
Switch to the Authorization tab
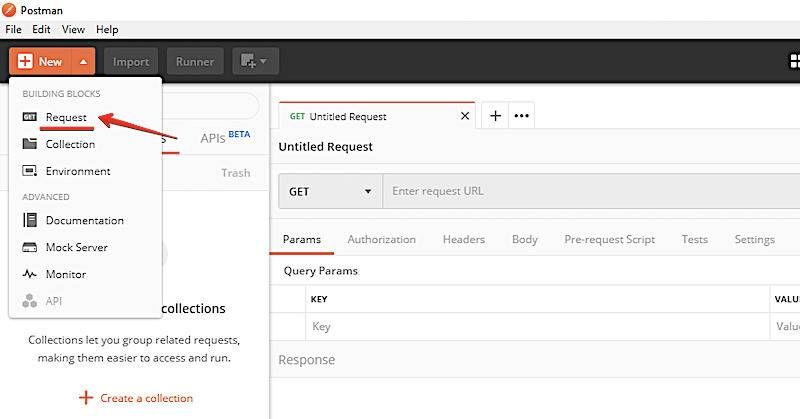382,239
